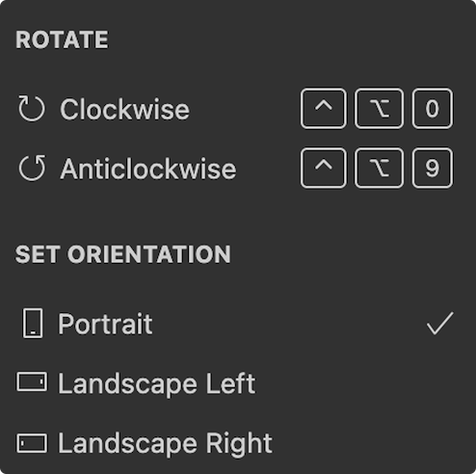Click the Option key symbol beside Clockwise
Screen dimensions: 476x474
(x=379, y=109)
